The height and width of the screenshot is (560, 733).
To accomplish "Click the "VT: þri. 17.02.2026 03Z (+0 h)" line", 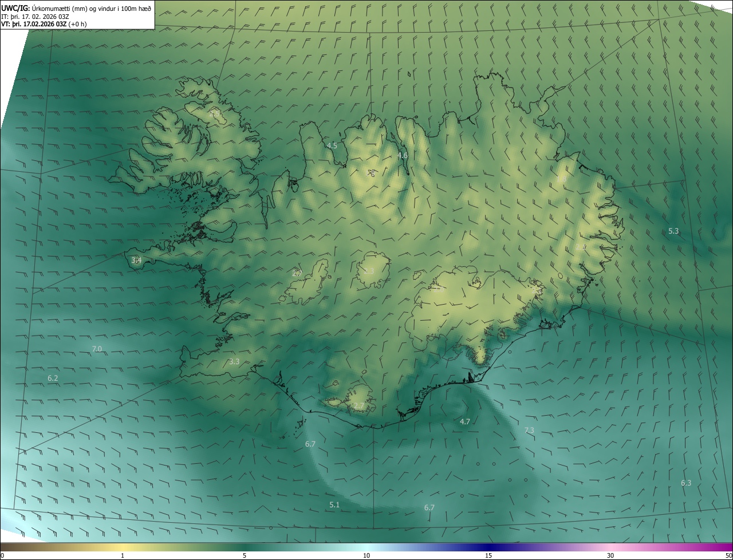I will [x=44, y=24].
